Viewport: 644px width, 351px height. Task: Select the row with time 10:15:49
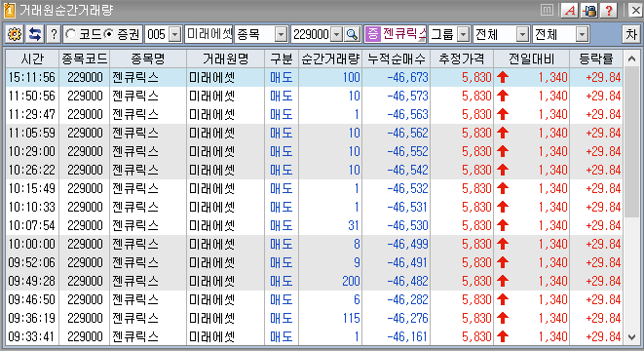(314, 188)
